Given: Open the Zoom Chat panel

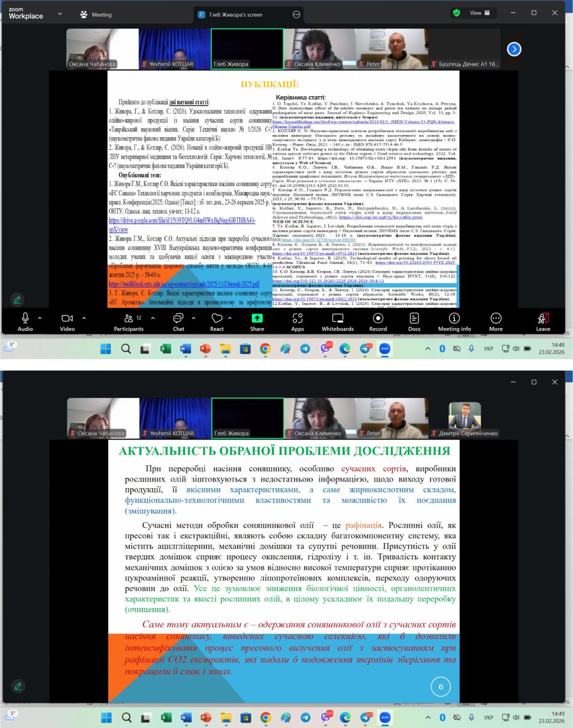Looking at the screenshot, I should (178, 322).
